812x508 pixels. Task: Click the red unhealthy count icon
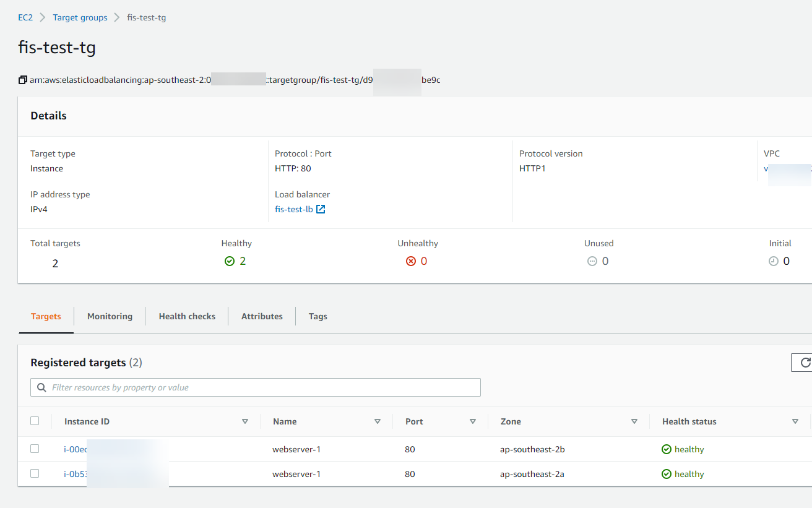411,261
